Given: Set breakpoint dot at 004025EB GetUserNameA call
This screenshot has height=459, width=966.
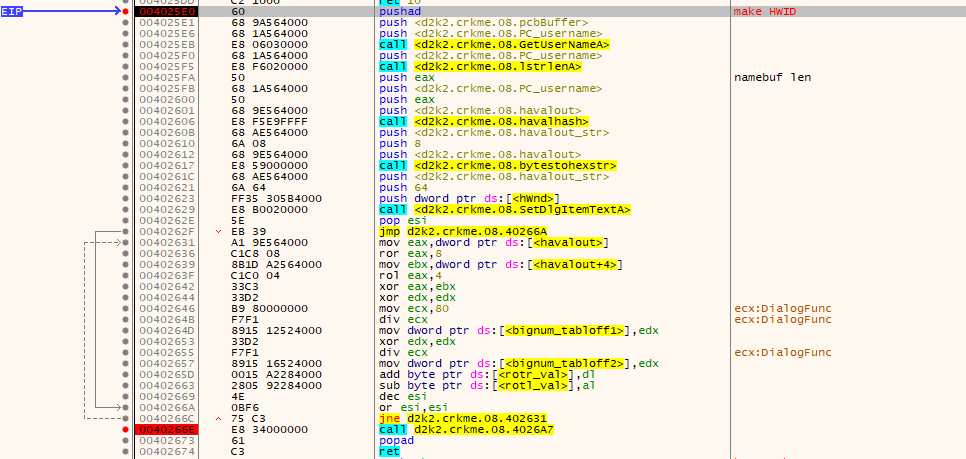Looking at the screenshot, I should point(126,44).
